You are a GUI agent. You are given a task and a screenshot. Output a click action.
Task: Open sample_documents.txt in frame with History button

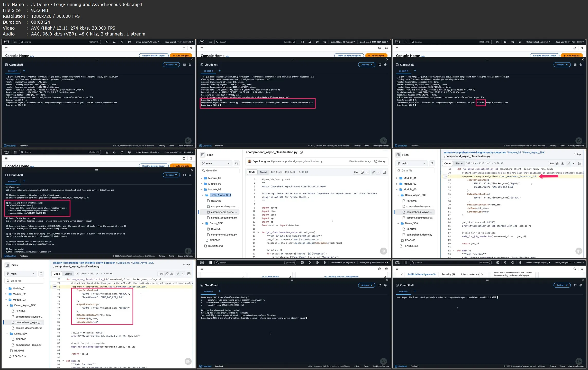pos(224,218)
